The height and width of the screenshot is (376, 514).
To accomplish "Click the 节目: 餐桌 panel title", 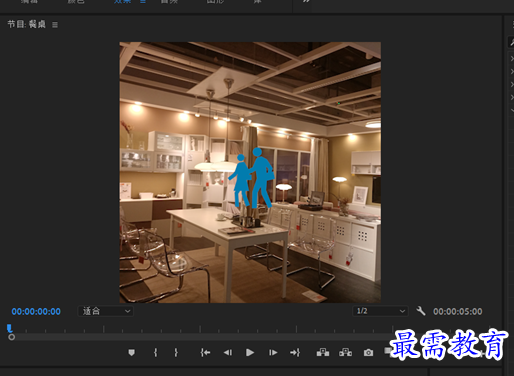I will point(27,24).
